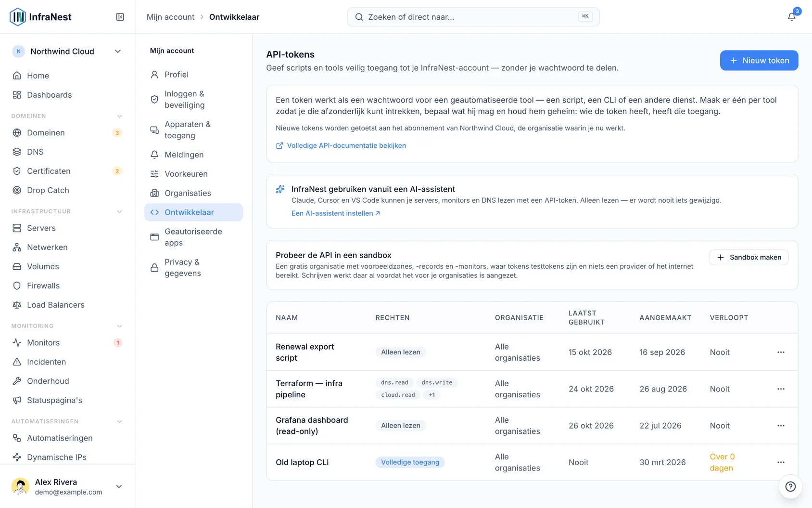
Task: Open Profiel in account menu
Action: pos(193,75)
